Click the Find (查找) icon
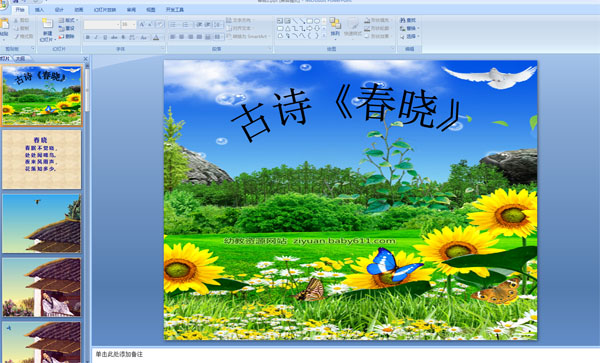 click(x=408, y=20)
